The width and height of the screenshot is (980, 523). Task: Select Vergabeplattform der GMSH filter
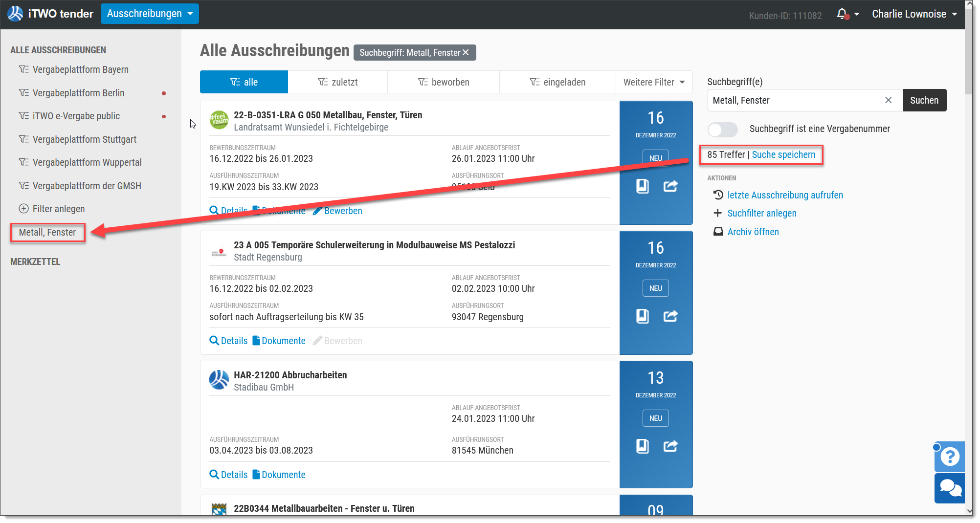pos(87,186)
